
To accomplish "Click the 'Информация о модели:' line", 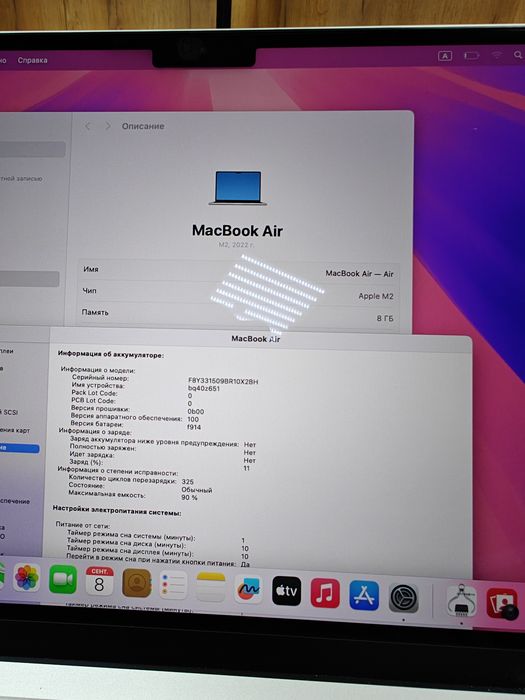I will coord(98,370).
